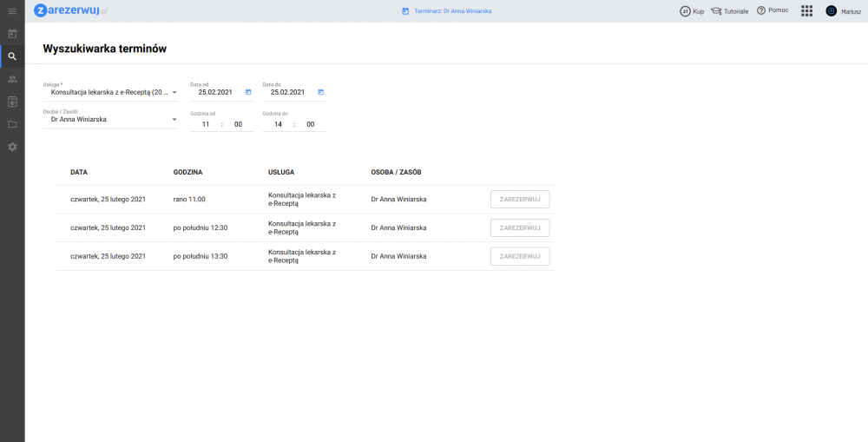Click the 'Godzina do' minutes field
The width and height of the screenshot is (868, 442).
(310, 124)
